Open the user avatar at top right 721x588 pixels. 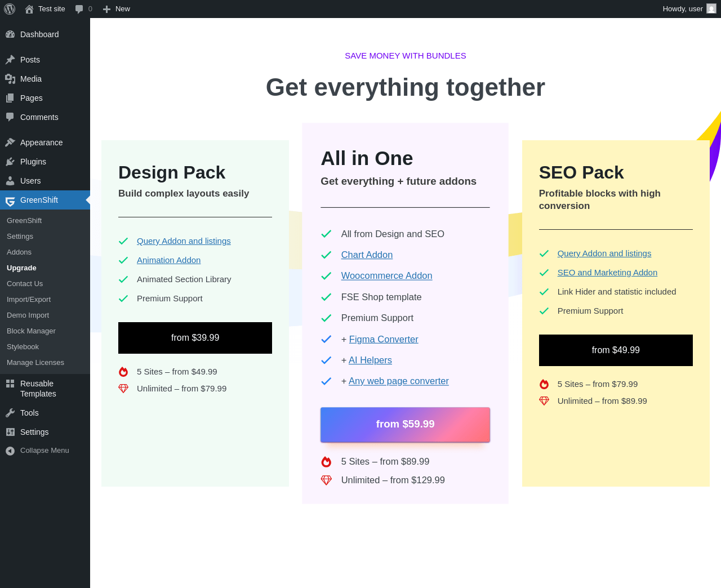tap(711, 9)
